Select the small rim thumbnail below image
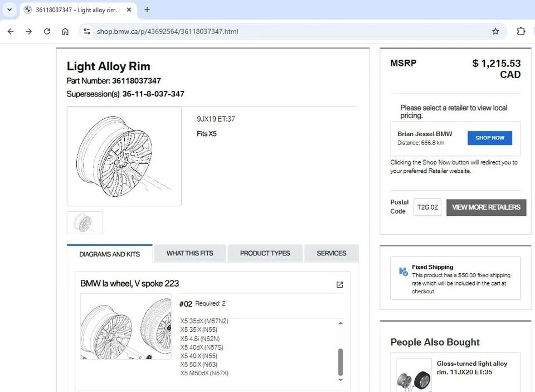The image size is (535, 392). [85, 222]
